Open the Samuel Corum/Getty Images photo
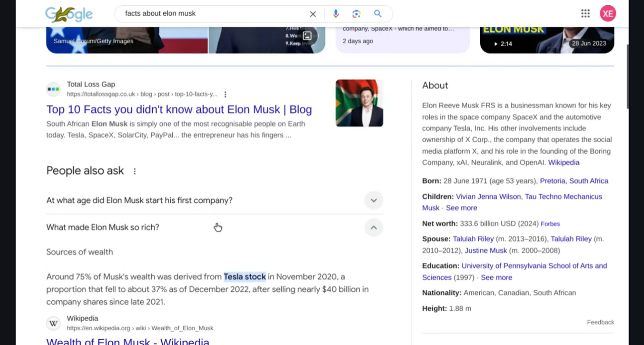This screenshot has width=644, height=345. pos(127,40)
